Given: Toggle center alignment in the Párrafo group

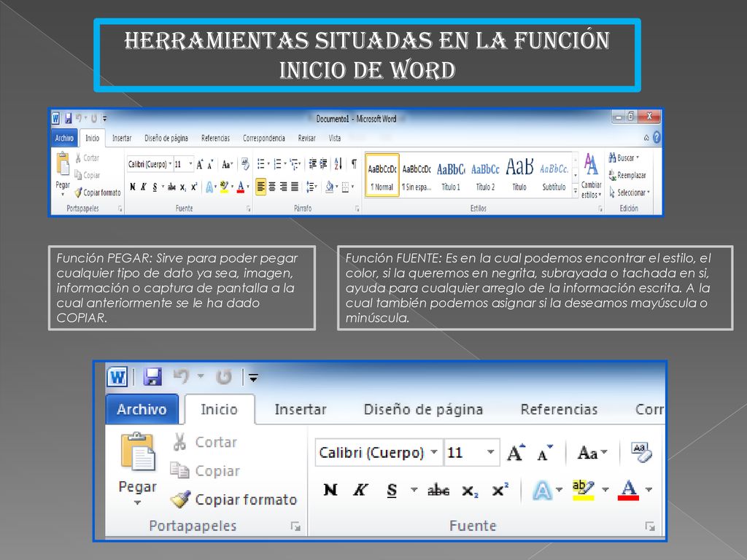Looking at the screenshot, I should (x=272, y=187).
